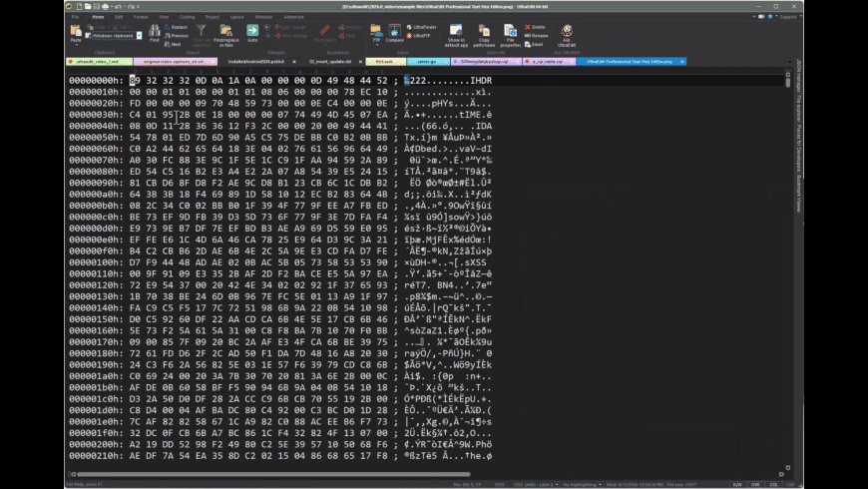Click Show in default app icon
Image resolution: width=868 pixels, height=489 pixels.
click(456, 31)
